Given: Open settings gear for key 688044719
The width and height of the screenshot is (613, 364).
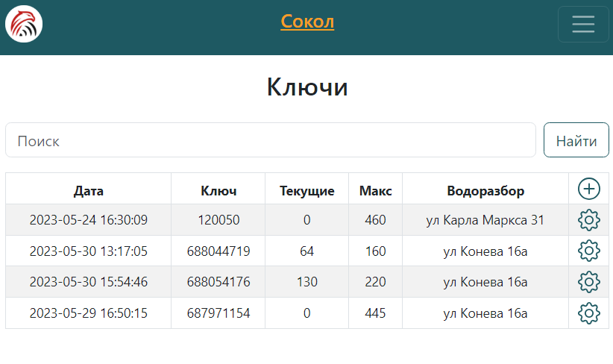Looking at the screenshot, I should (588, 251).
